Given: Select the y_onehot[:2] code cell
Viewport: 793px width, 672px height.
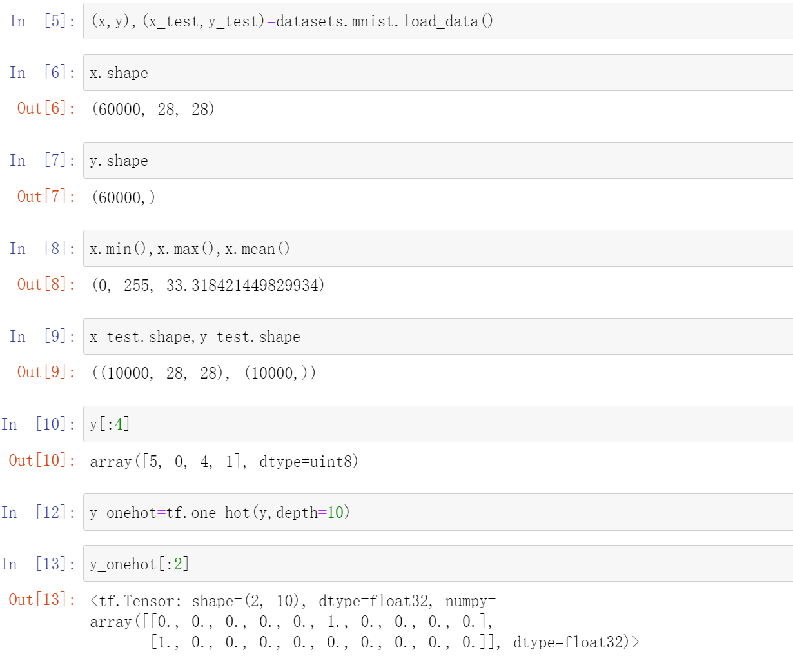Looking at the screenshot, I should click(x=438, y=564).
